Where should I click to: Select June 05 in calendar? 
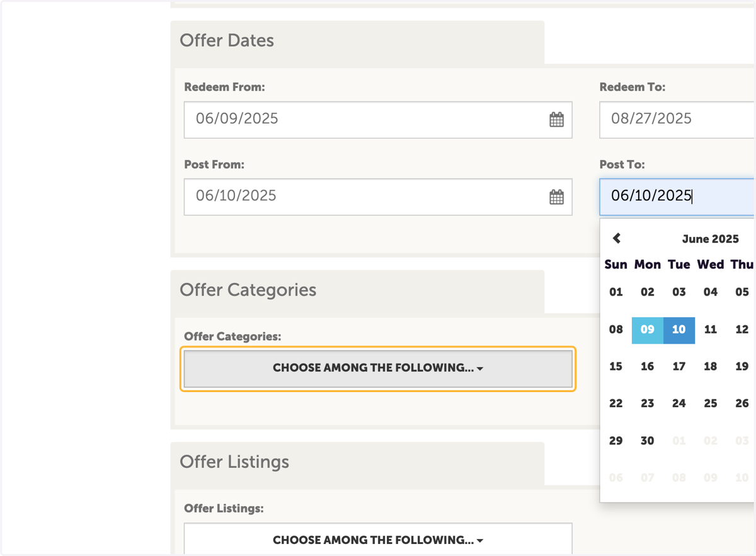[x=742, y=292]
